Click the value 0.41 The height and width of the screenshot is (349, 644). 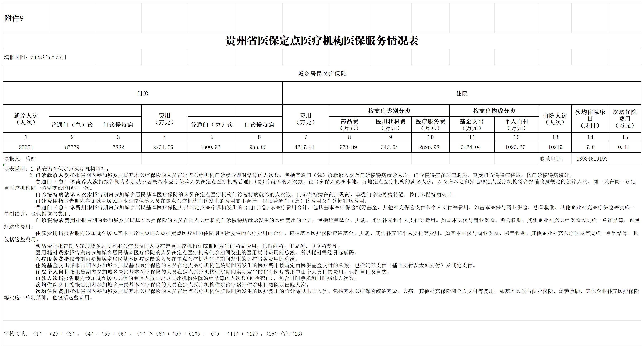[624, 147]
